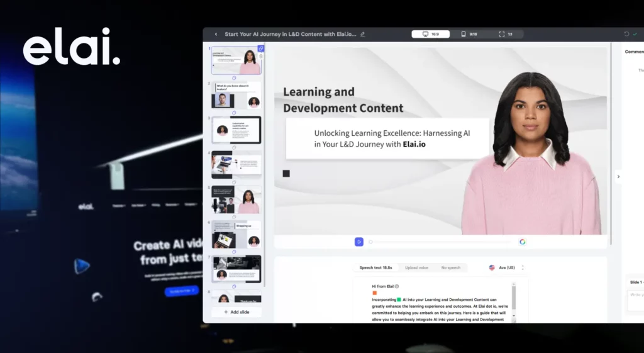Open slide 5 thumbnail
This screenshot has height=353, width=644.
[x=236, y=199]
